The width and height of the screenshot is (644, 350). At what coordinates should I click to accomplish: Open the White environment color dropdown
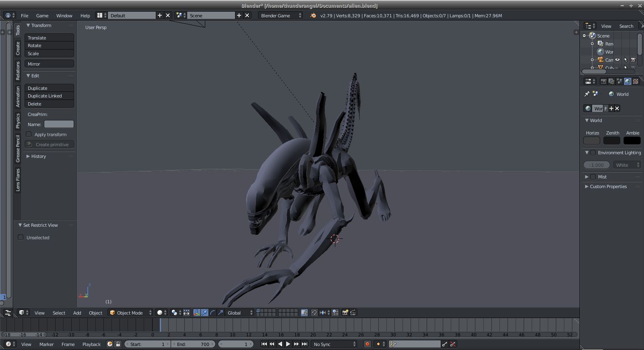click(x=627, y=165)
